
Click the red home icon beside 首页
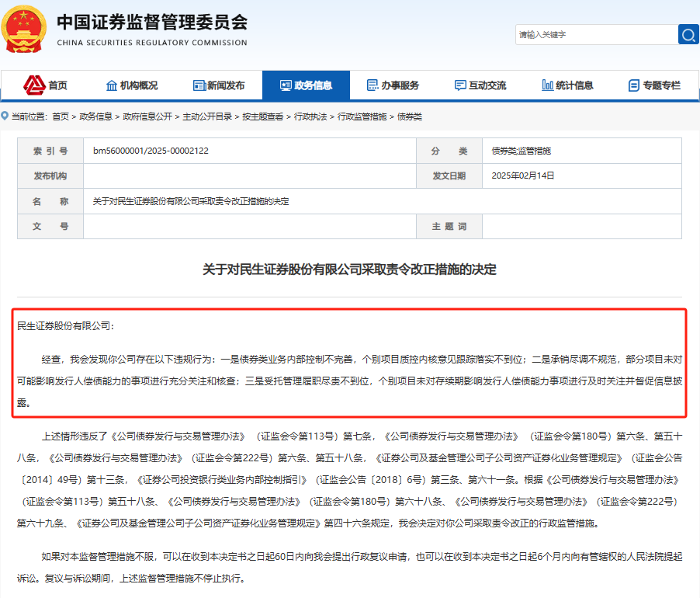[34, 85]
